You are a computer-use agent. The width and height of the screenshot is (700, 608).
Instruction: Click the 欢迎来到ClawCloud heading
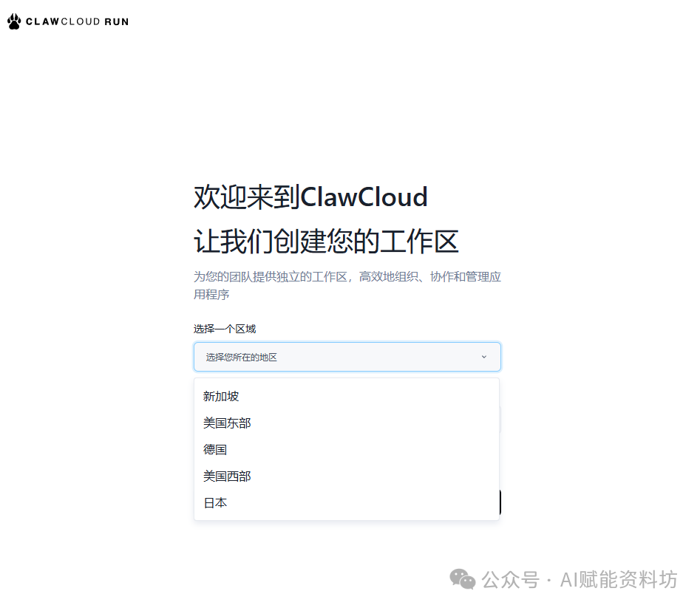tap(310, 197)
